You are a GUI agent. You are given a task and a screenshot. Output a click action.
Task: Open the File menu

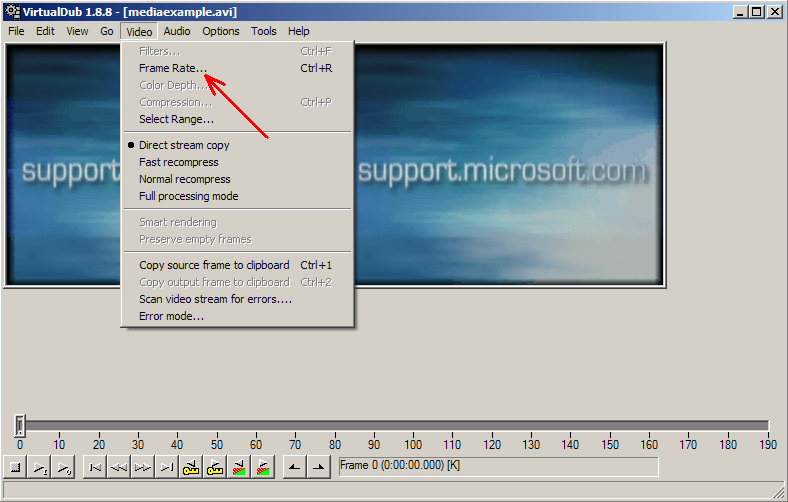[16, 31]
